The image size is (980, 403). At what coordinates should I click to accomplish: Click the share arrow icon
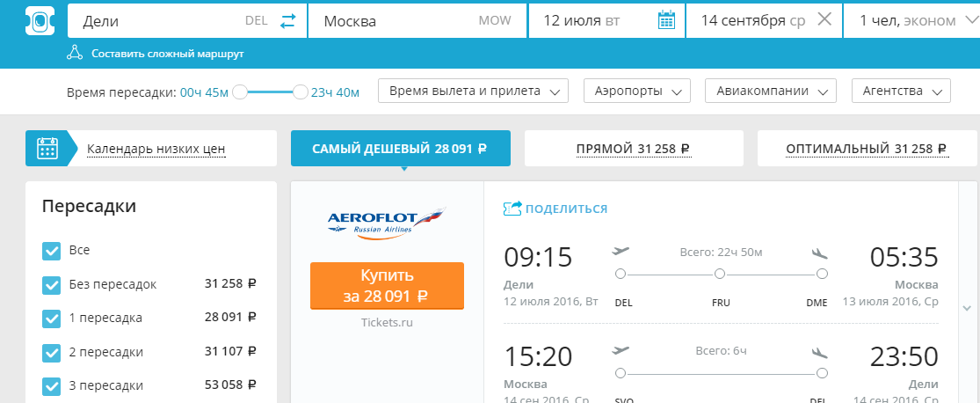512,209
